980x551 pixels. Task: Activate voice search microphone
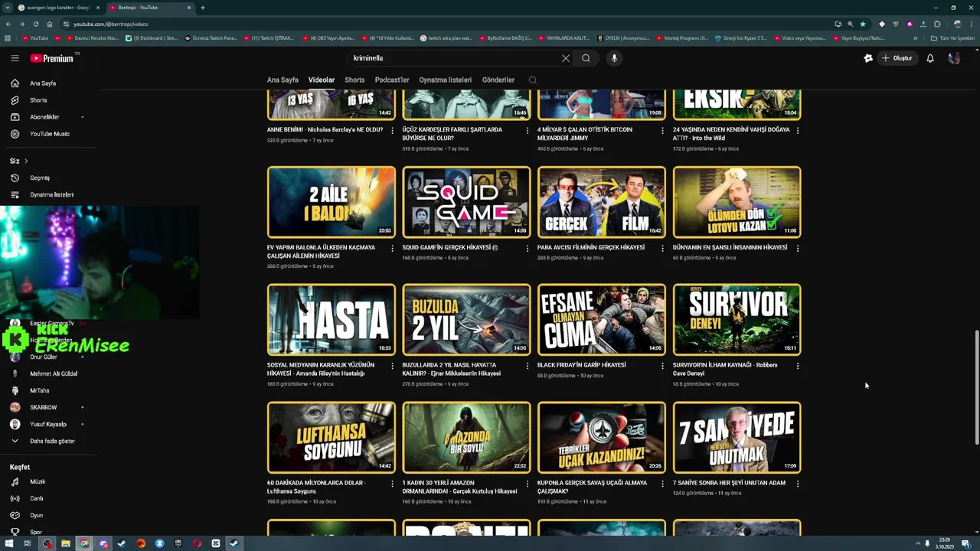point(614,58)
